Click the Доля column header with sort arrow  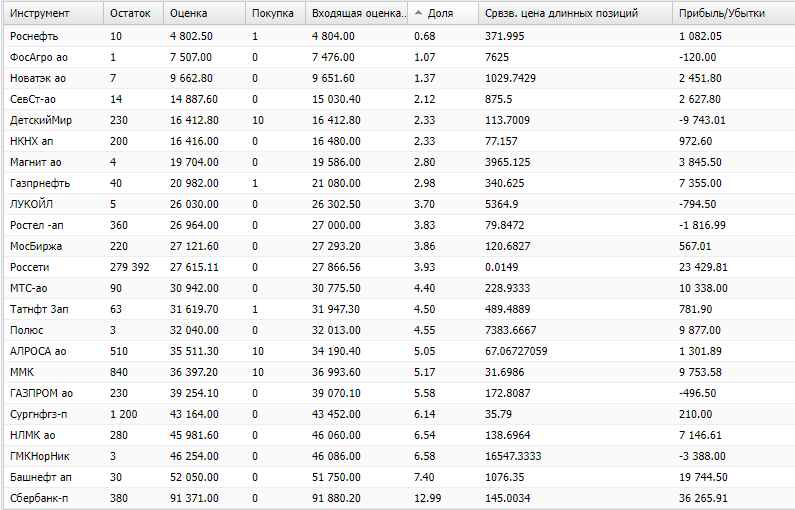(x=443, y=13)
